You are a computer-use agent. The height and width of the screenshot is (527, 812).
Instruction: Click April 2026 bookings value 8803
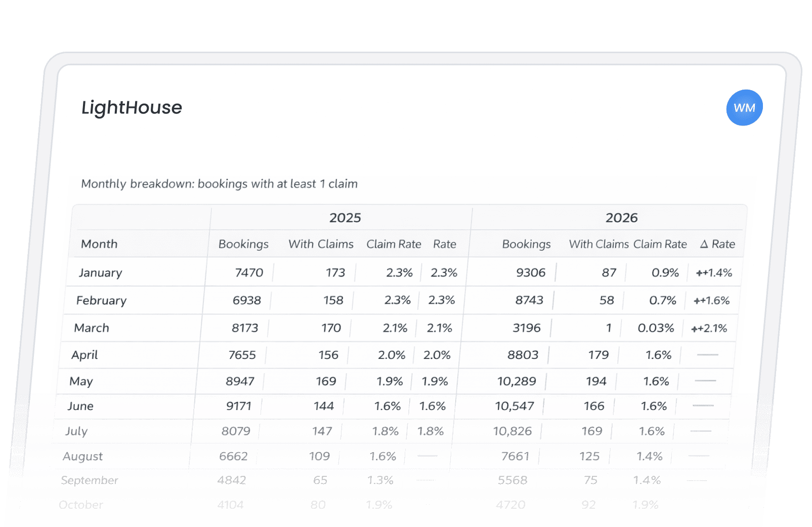(x=523, y=355)
